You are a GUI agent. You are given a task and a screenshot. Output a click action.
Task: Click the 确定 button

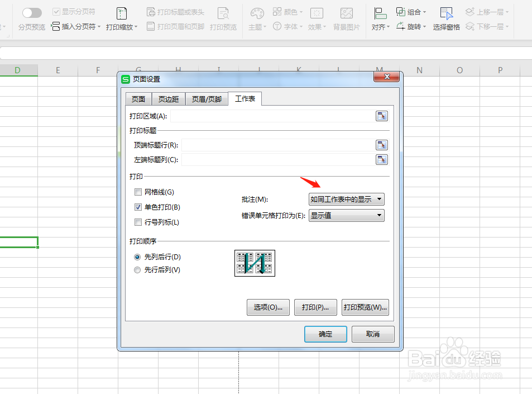click(x=325, y=334)
